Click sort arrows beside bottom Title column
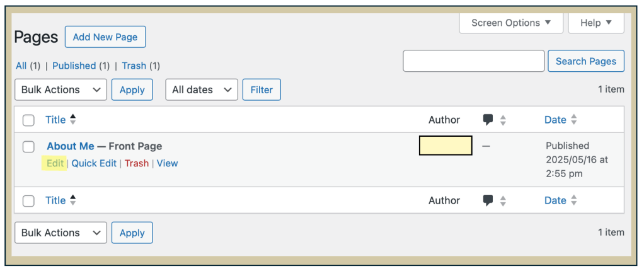The image size is (644, 271). [73, 200]
